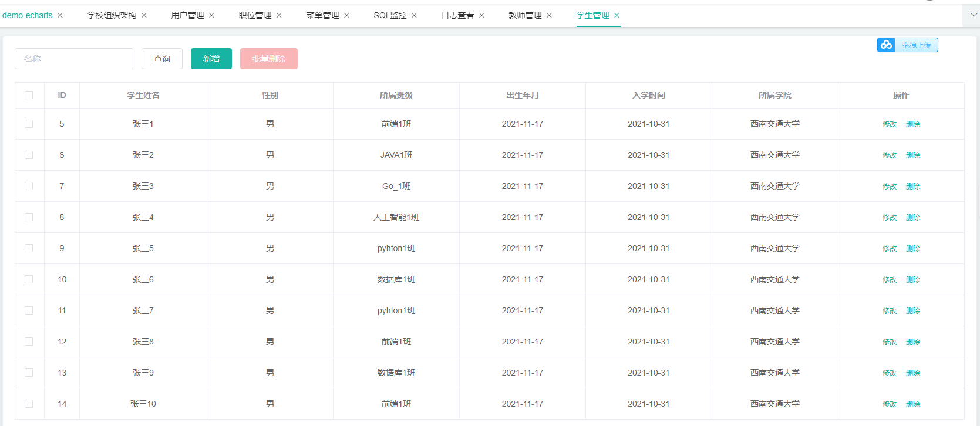
Task: Close the 菜单管理 tab
Action: (x=347, y=15)
